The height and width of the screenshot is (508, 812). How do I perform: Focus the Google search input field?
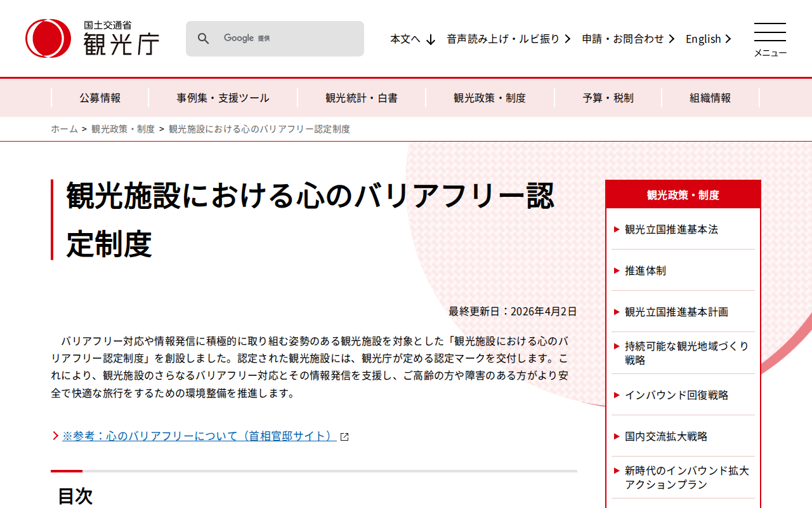tap(288, 39)
